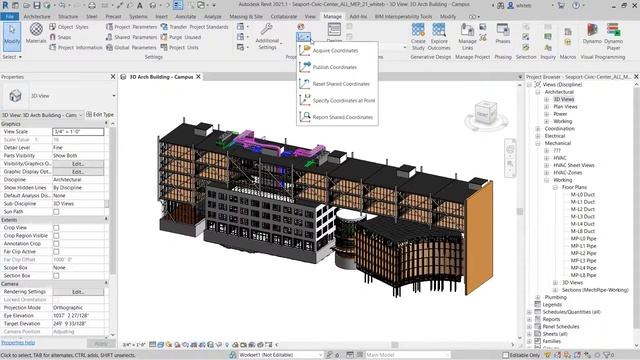Toggle Crop Region Visible checkbox
The width and height of the screenshot is (640, 360).
(x=56, y=236)
